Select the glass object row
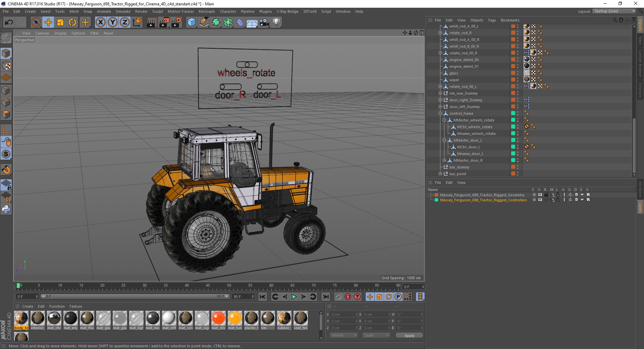The width and height of the screenshot is (644, 349). click(x=454, y=73)
